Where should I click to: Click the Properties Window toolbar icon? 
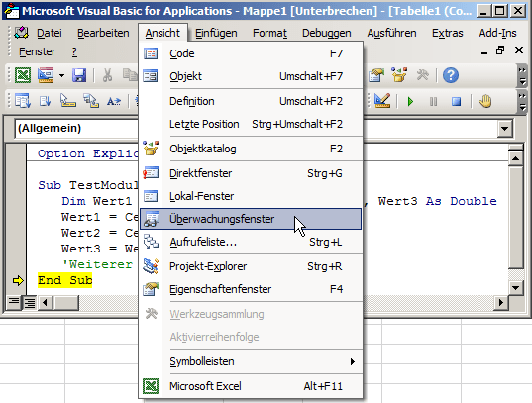376,75
